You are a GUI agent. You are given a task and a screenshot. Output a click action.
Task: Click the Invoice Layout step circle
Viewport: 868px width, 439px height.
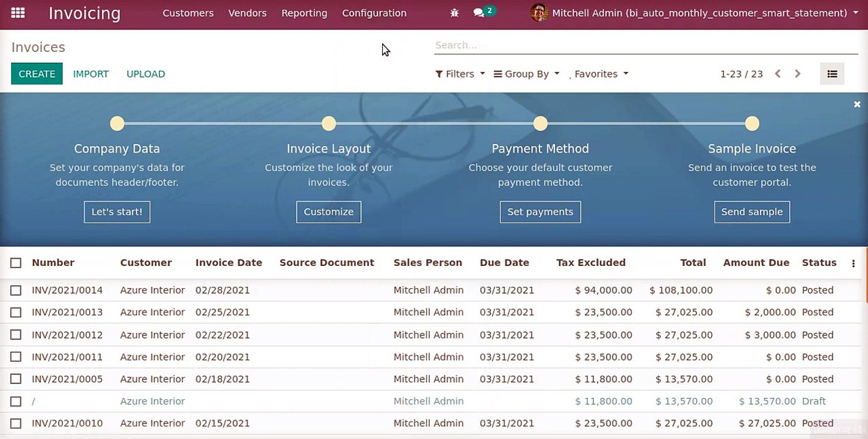[x=329, y=124]
